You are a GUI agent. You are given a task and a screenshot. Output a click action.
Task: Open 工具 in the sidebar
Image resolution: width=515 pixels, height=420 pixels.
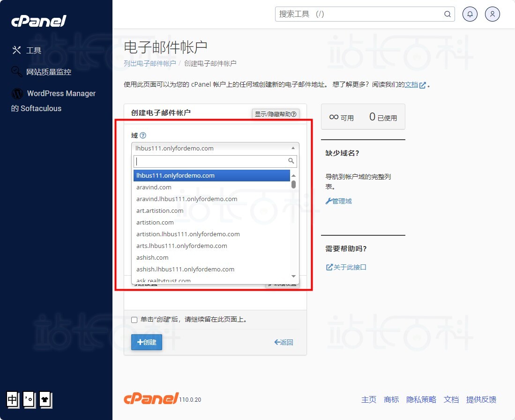(x=27, y=50)
